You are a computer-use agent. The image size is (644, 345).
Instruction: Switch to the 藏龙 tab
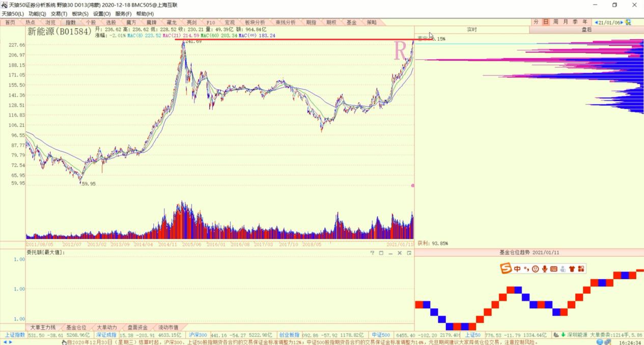[x=172, y=22]
